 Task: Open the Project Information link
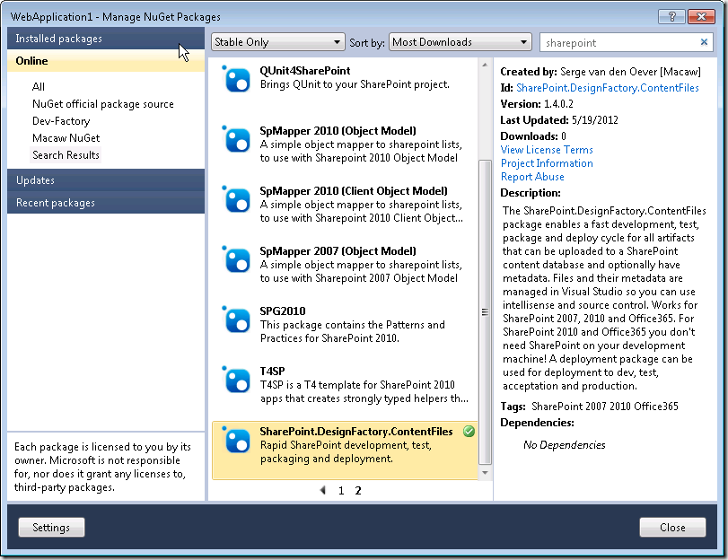pos(547,163)
